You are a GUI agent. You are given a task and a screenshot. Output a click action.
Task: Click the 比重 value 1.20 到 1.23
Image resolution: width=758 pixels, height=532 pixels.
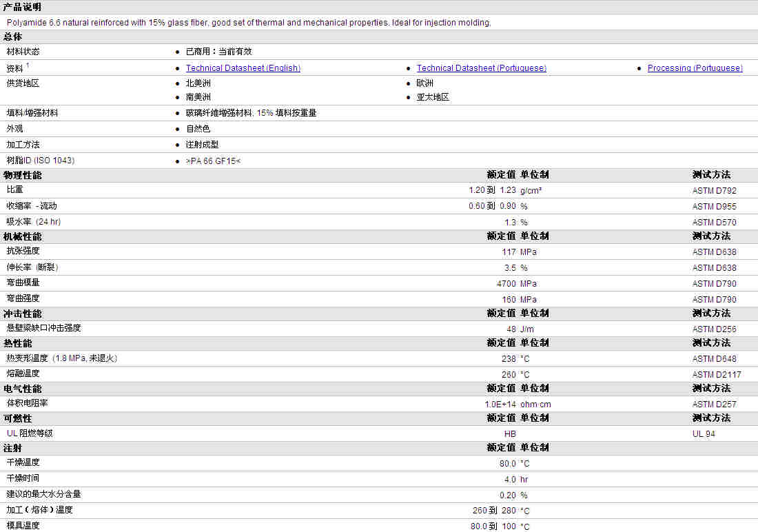pyautogui.click(x=493, y=191)
